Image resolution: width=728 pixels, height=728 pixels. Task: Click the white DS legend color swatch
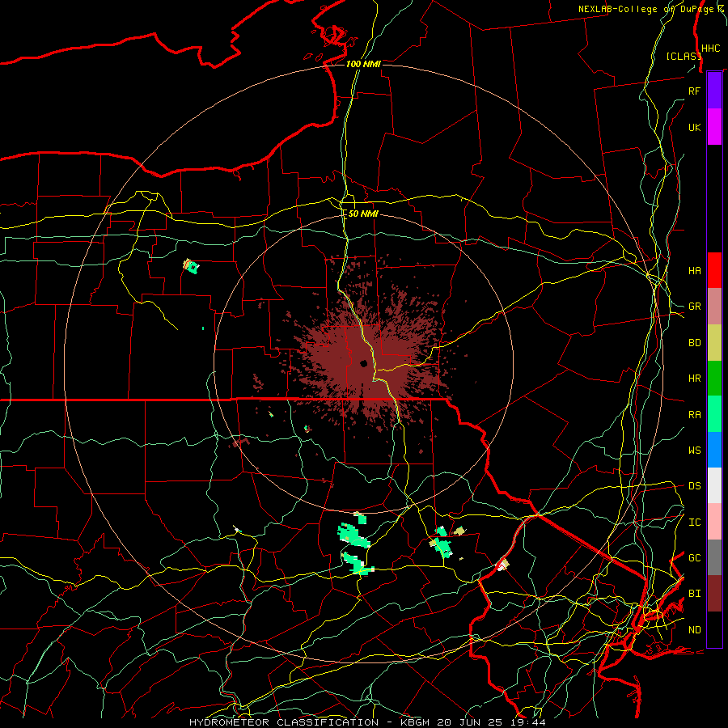714,485
